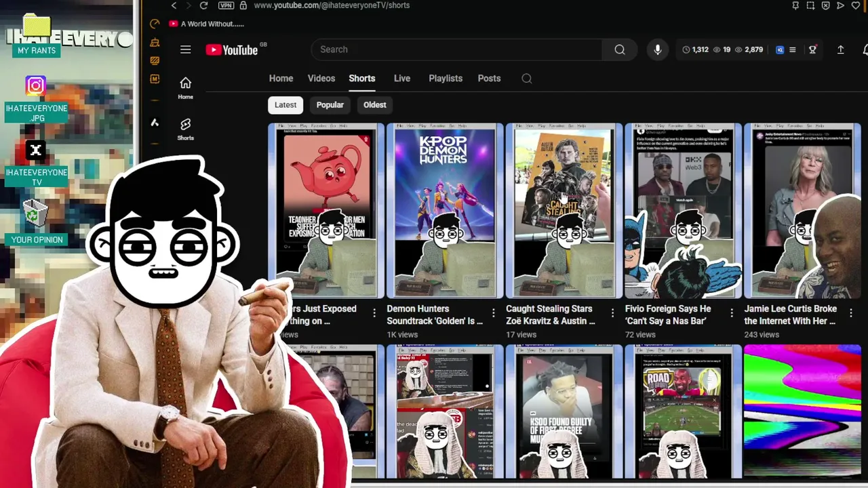
Task: Click the ad blocker shield icon
Action: click(x=825, y=5)
